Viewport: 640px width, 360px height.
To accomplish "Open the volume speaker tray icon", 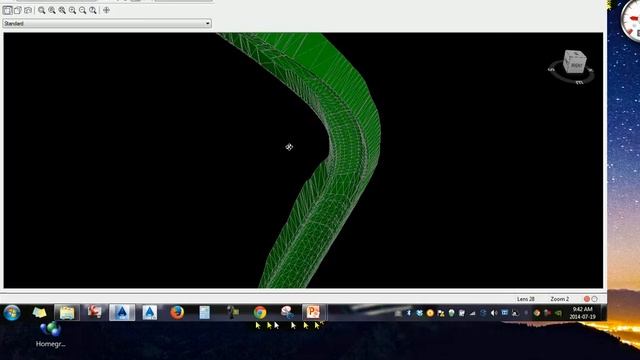I will tap(493, 313).
